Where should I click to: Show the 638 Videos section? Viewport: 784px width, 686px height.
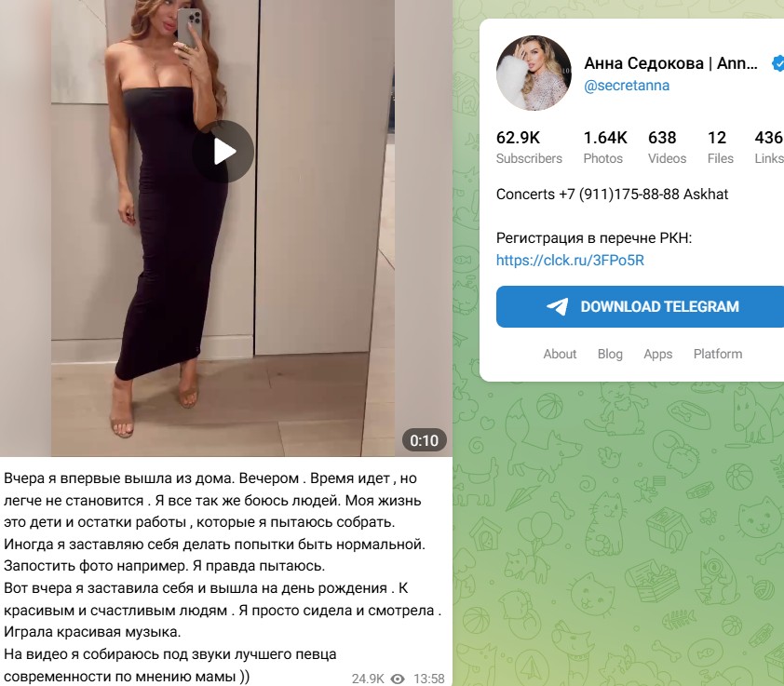point(667,147)
